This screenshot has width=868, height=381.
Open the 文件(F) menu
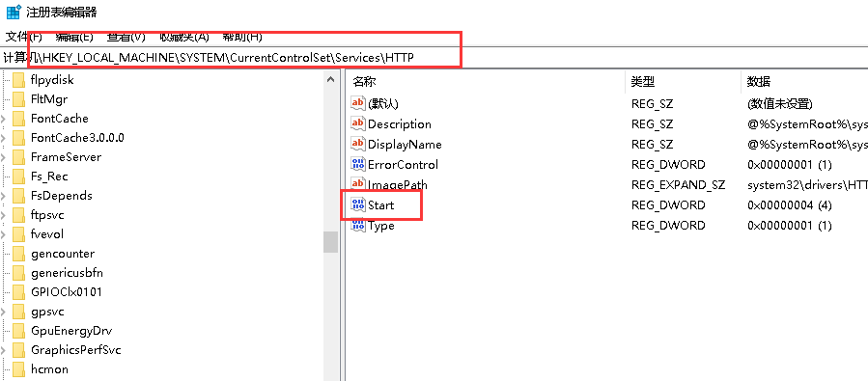pos(24,37)
